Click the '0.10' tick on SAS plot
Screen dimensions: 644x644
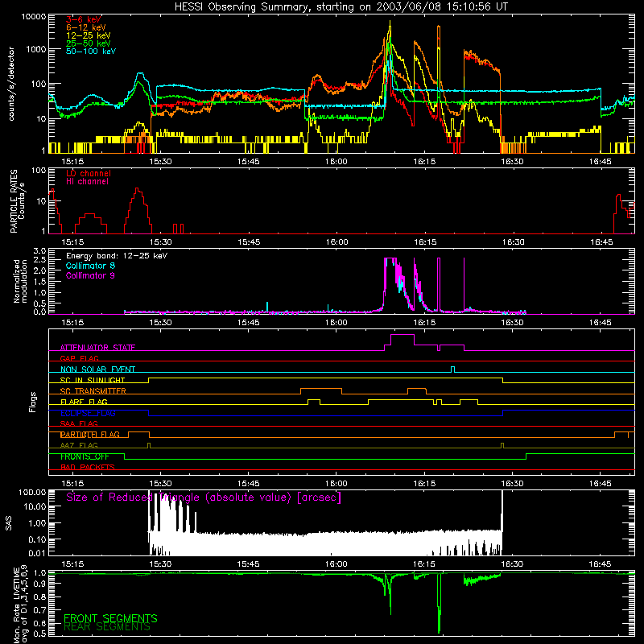coord(37,539)
